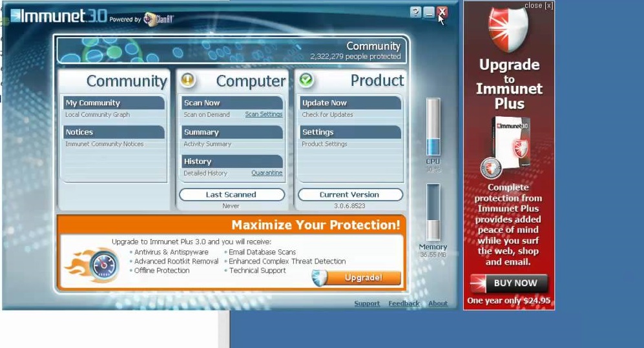Viewport: 644px width, 348px height.
Task: Open the Scan Settings link
Action: [264, 114]
